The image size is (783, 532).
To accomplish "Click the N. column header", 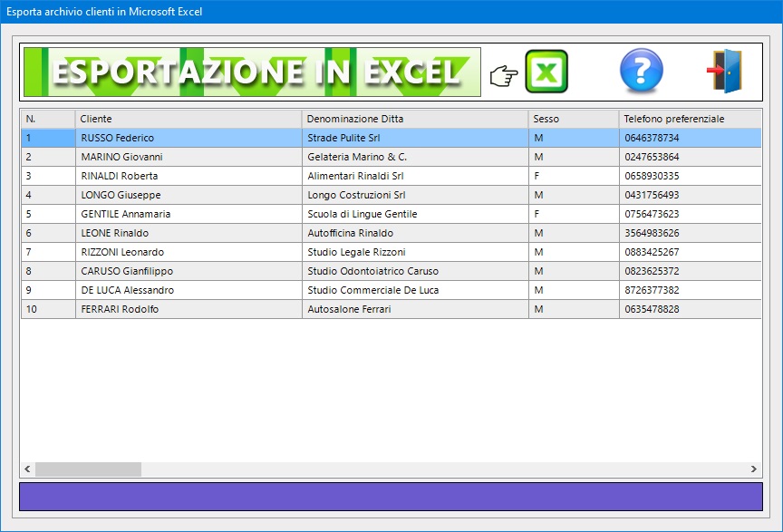I will (x=47, y=119).
